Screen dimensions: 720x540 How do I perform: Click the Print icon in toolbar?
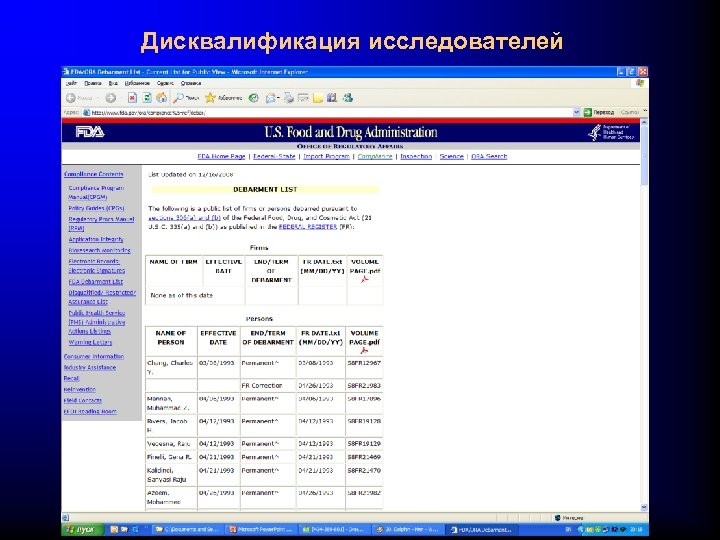pos(288,98)
